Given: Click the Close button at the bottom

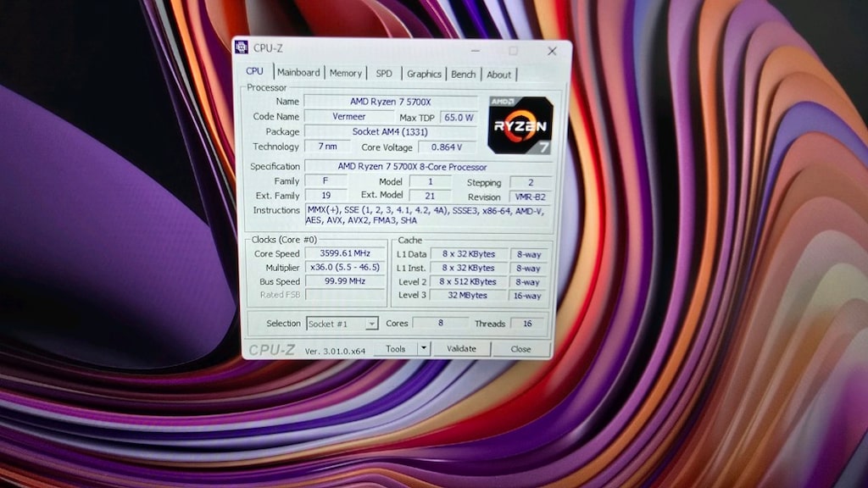Looking at the screenshot, I should tap(521, 349).
